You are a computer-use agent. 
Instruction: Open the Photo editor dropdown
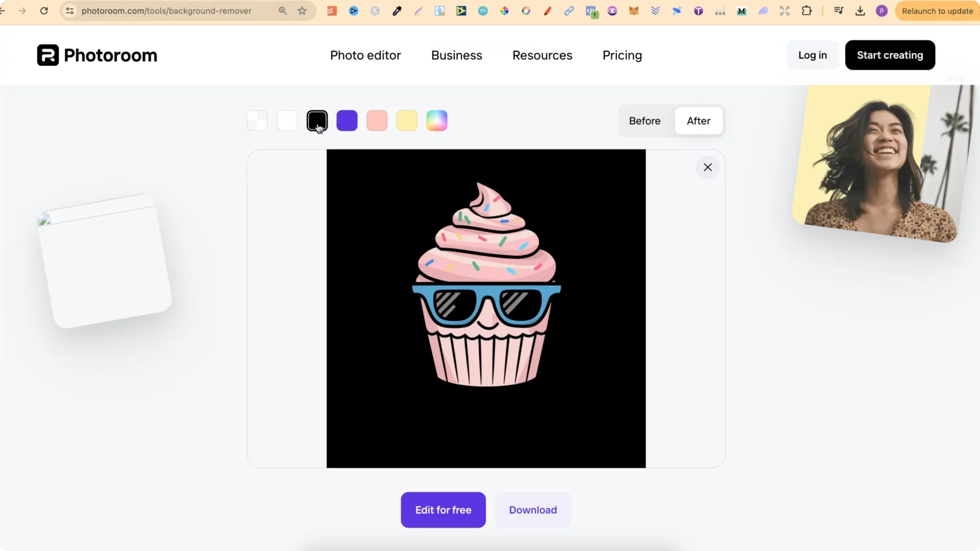click(x=365, y=55)
